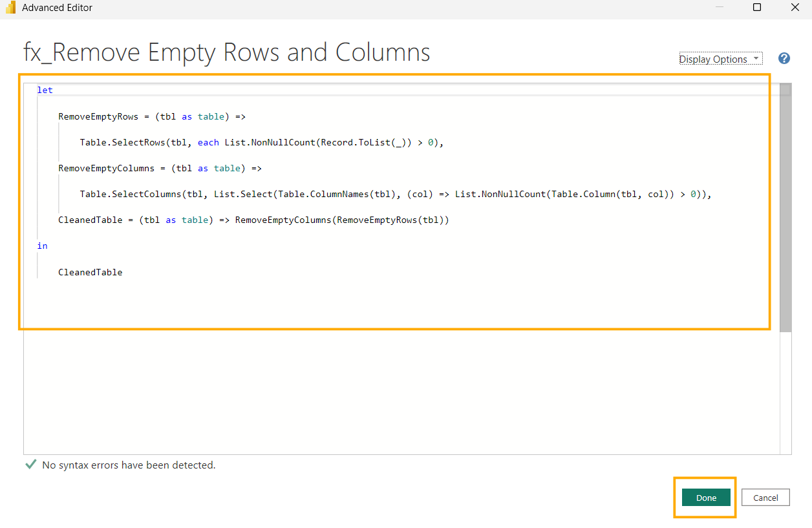This screenshot has height=528, width=812.
Task: Click the Cancel button
Action: [x=765, y=498]
